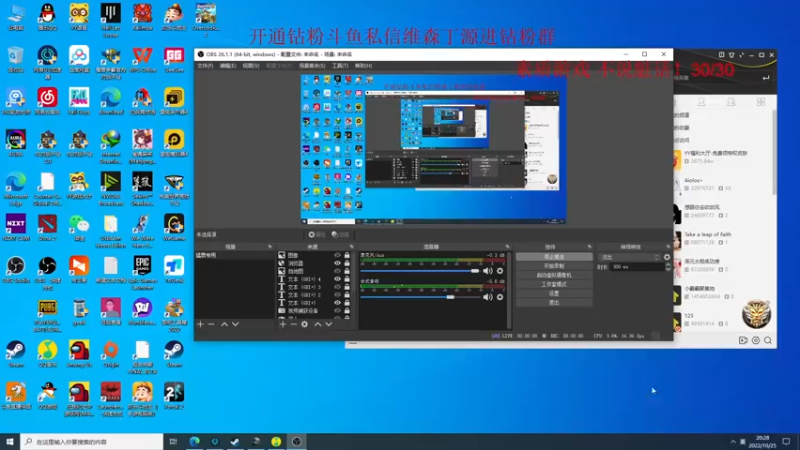The height and width of the screenshot is (450, 800).
Task: Click the search icon at YY window bottom
Action: click(x=768, y=340)
